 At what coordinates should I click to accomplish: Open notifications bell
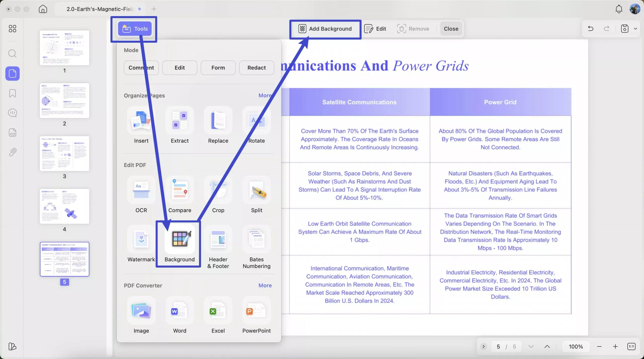click(619, 9)
